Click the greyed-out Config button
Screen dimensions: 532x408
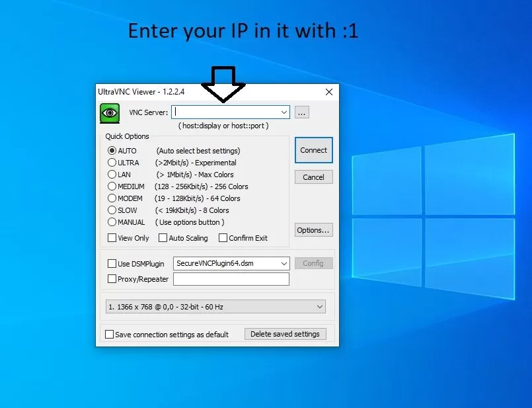(313, 263)
